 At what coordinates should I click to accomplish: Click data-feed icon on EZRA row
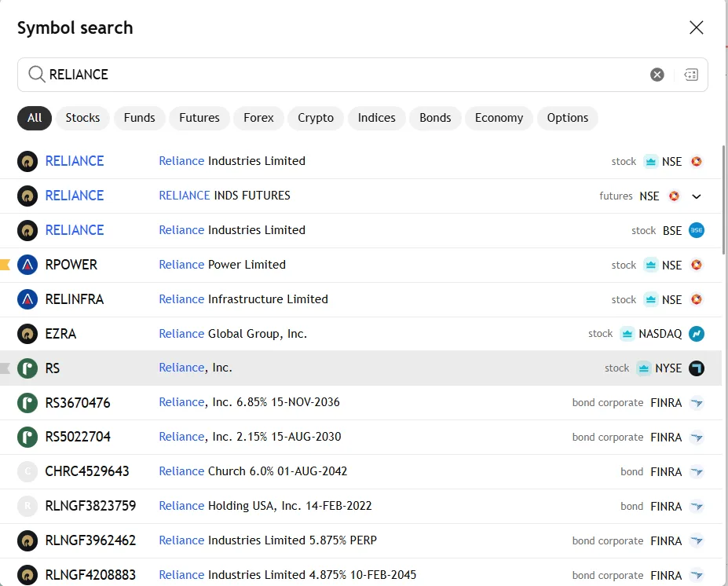pyautogui.click(x=627, y=334)
